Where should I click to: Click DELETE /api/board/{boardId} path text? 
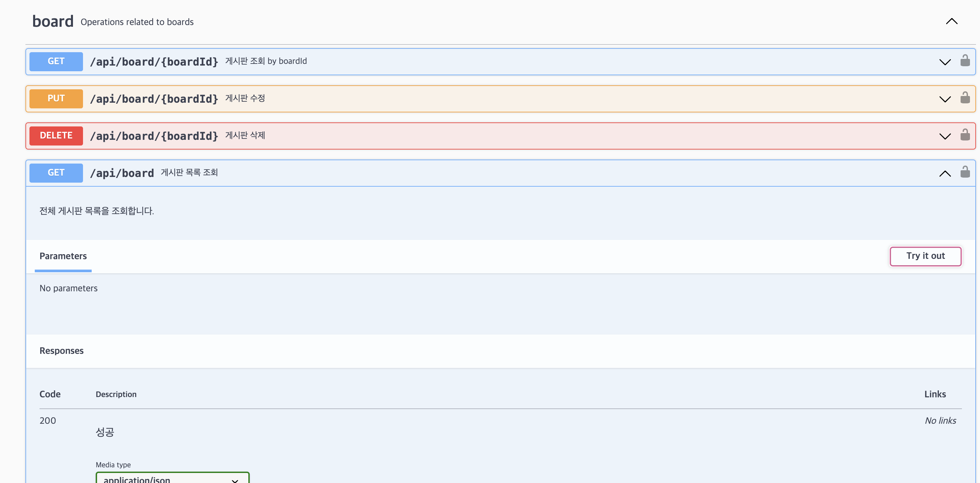coord(154,136)
